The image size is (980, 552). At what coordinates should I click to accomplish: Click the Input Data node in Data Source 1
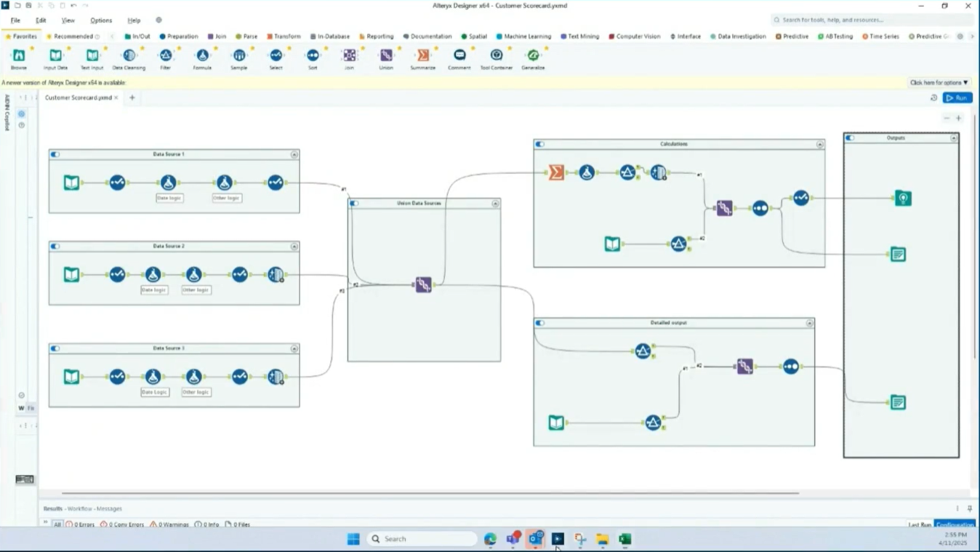click(x=71, y=183)
